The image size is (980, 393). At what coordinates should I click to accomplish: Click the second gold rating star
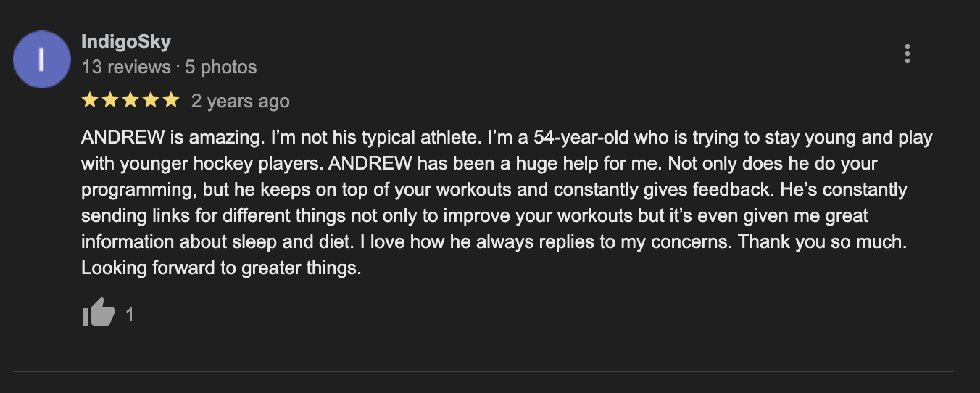tap(110, 100)
